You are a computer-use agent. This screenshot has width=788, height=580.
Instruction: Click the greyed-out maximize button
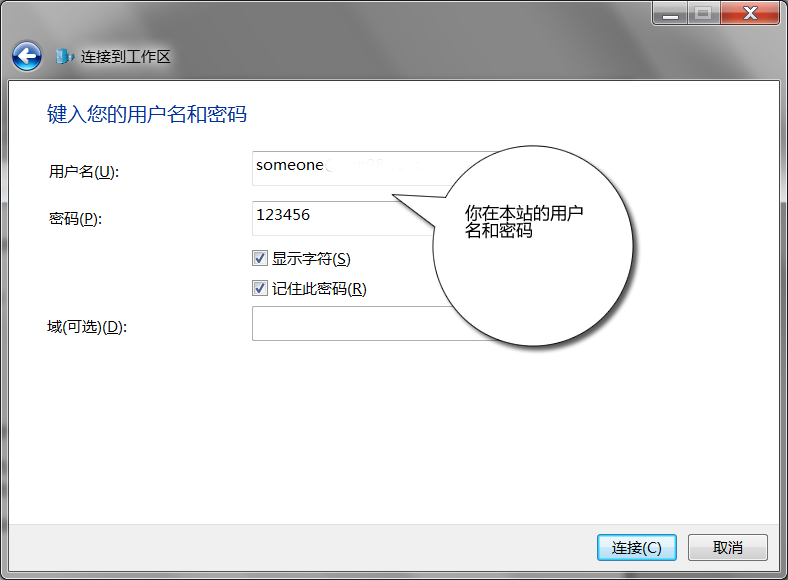tap(704, 13)
